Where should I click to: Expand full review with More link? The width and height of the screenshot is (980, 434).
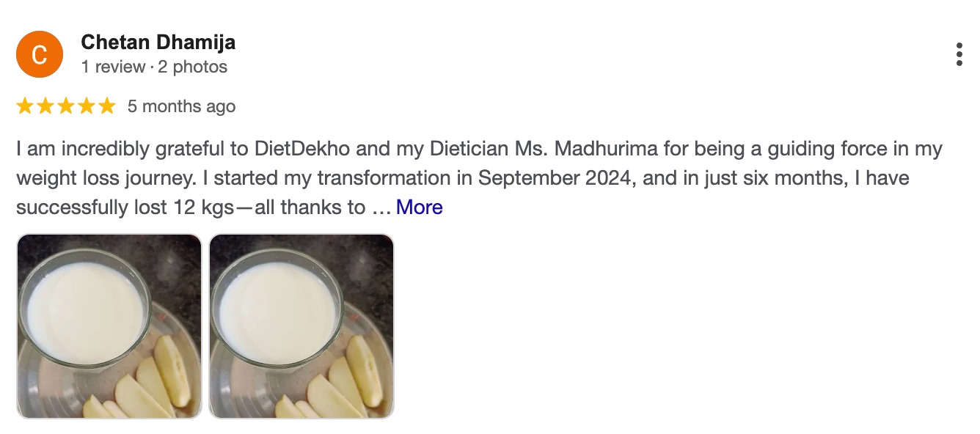point(419,207)
